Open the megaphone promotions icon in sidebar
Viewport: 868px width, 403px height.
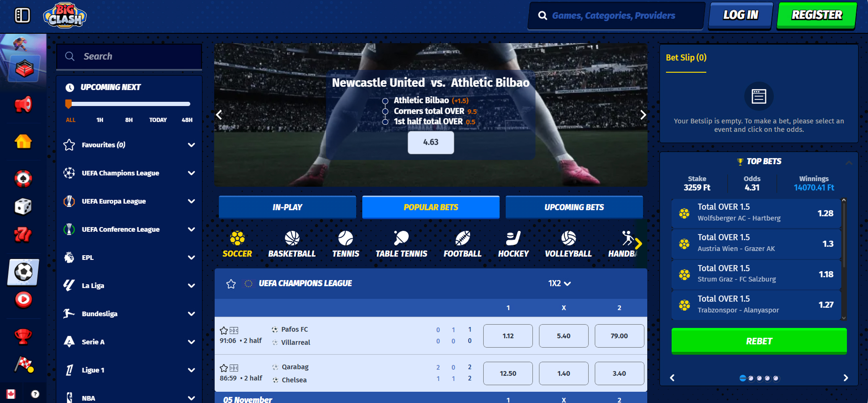point(23,104)
